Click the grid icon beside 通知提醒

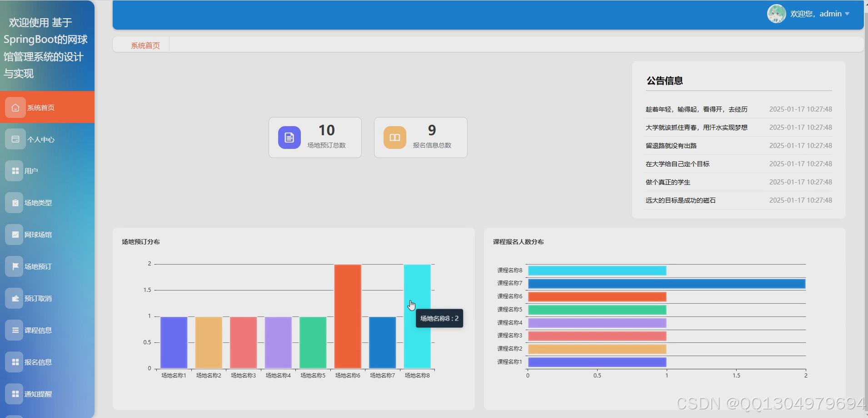click(x=15, y=393)
